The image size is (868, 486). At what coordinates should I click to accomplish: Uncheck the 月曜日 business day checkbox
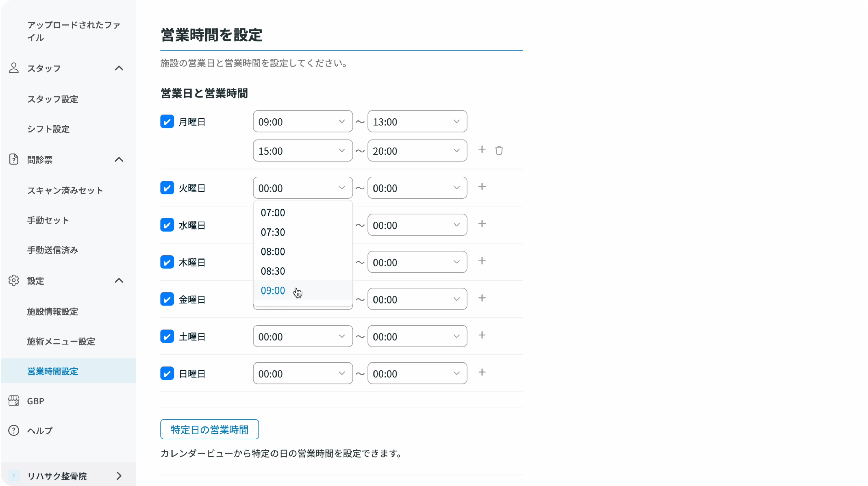tap(167, 121)
